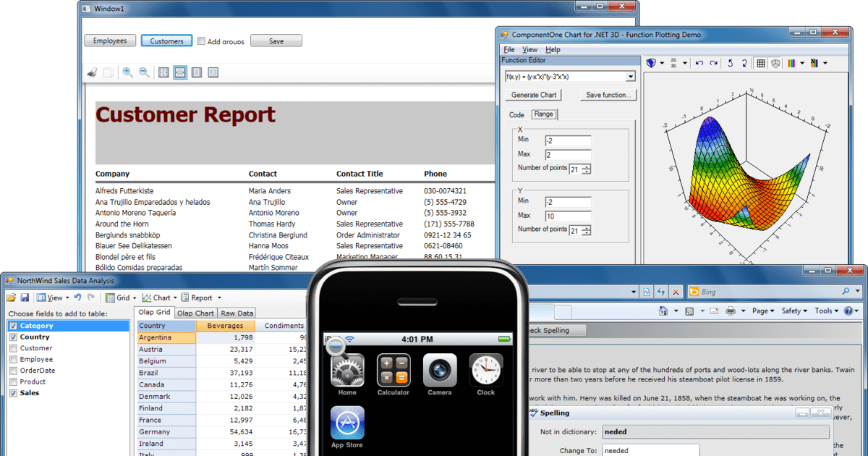This screenshot has width=868, height=456.
Task: Open the View menu in the chart demo
Action: point(529,49)
